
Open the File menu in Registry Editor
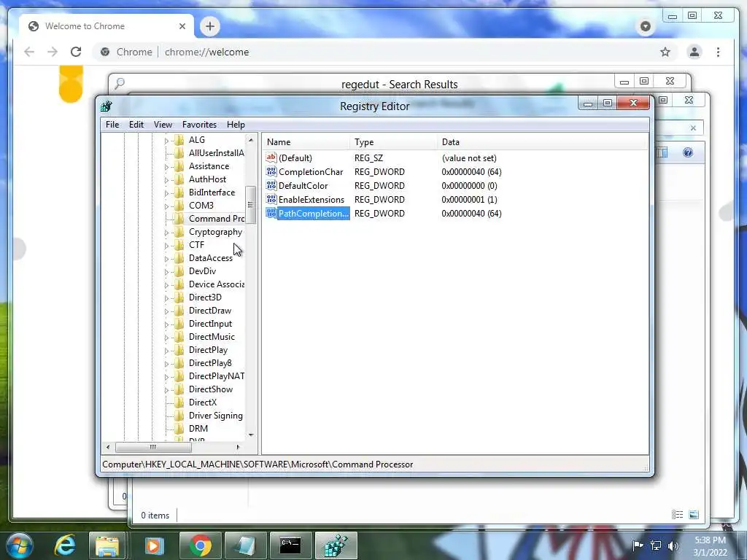click(112, 124)
